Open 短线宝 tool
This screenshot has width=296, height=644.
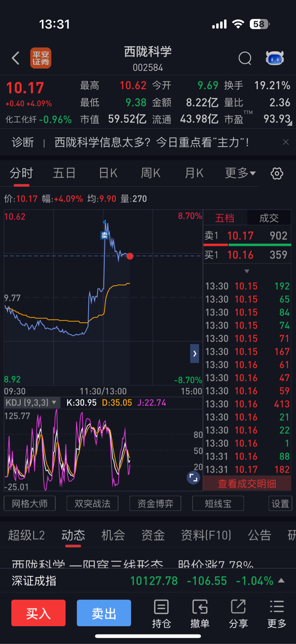click(x=218, y=504)
